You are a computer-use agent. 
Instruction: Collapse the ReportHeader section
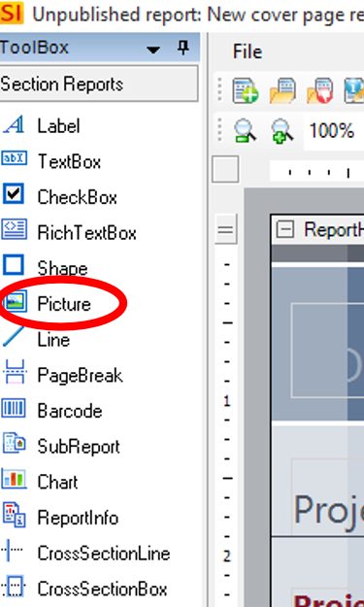[x=285, y=229]
